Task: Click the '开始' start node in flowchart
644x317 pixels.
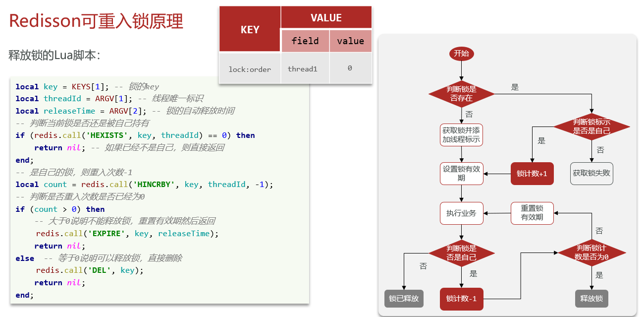Action: [x=461, y=54]
